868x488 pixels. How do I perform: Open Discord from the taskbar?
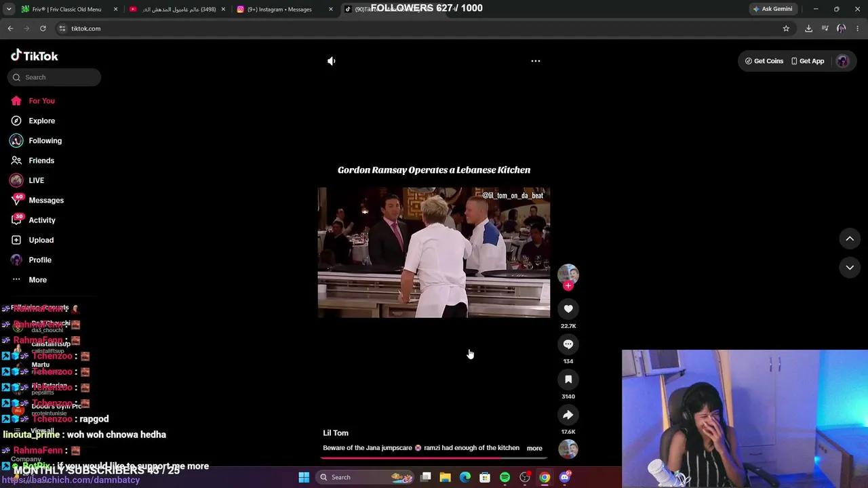(x=565, y=477)
